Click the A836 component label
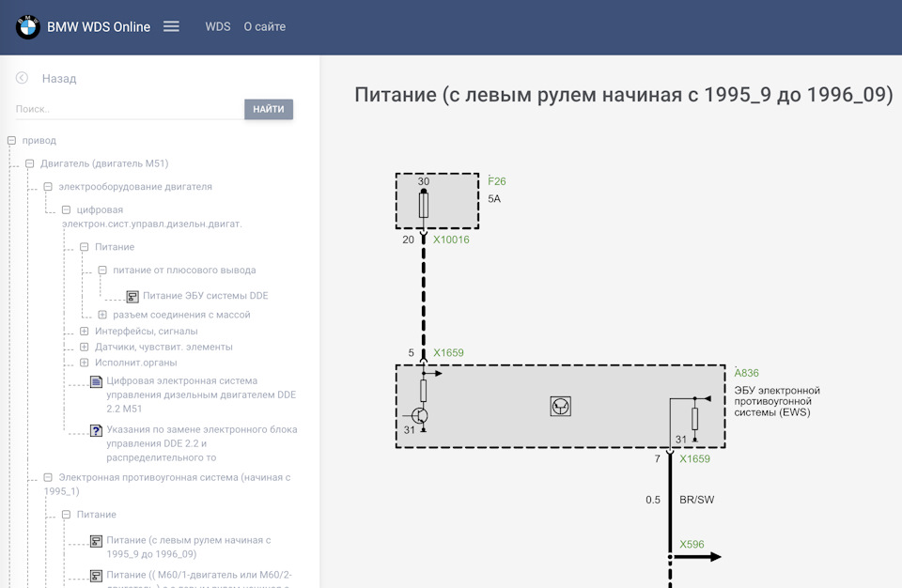 [x=746, y=373]
